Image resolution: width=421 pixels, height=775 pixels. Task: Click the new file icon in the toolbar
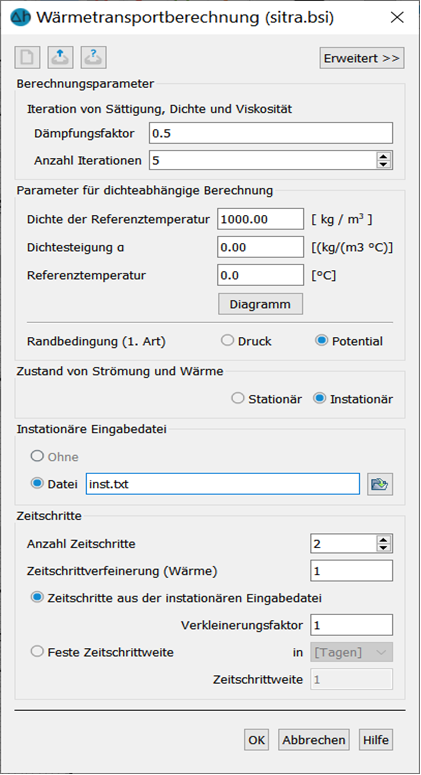click(27, 58)
